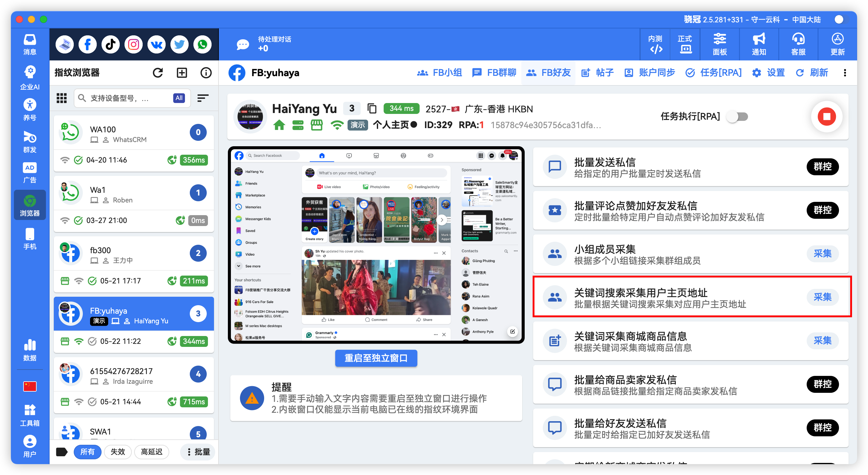Select the 失效 filter option
Screen dimensions: 868x475
118,452
